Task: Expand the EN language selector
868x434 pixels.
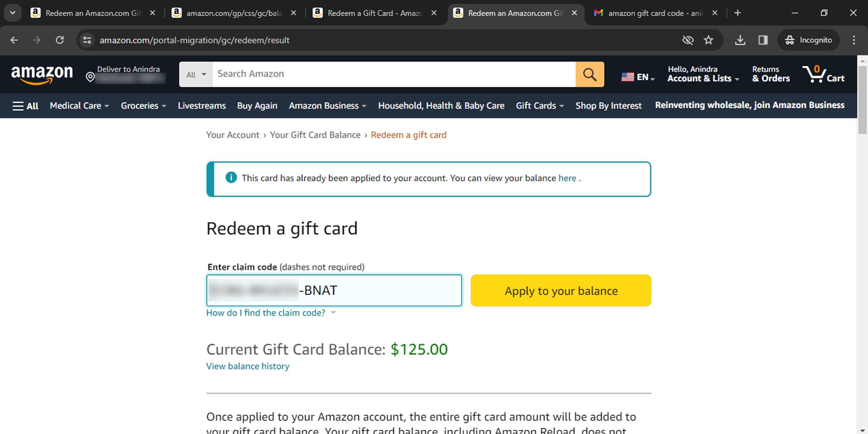Action: (638, 77)
